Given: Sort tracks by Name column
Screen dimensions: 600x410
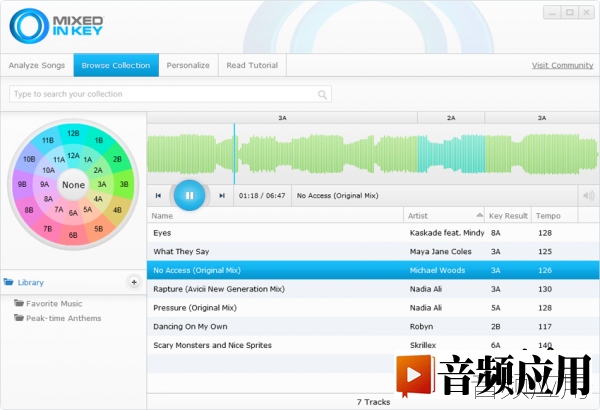Looking at the screenshot, I should pyautogui.click(x=275, y=216).
